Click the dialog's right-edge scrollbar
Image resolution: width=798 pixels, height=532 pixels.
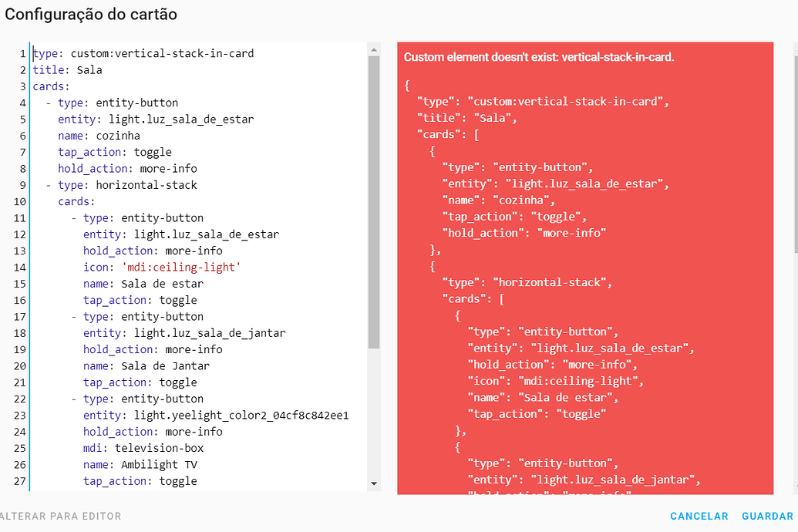tap(795, 154)
